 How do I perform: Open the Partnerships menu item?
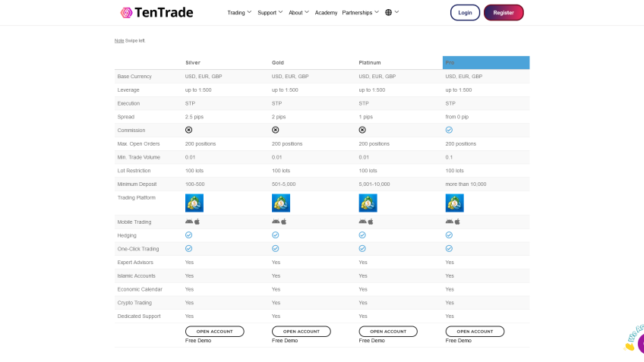[359, 13]
